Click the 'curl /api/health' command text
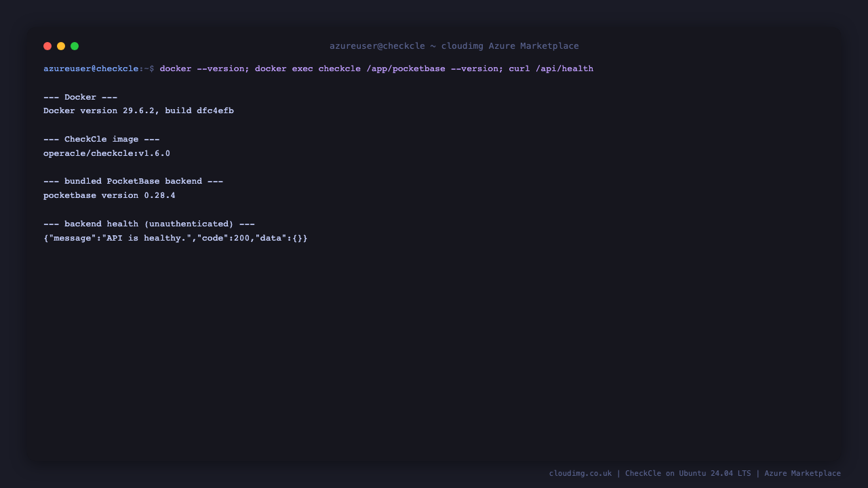868x488 pixels. click(x=551, y=68)
